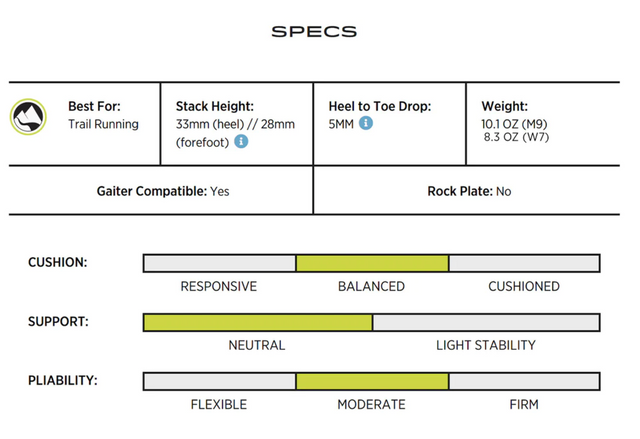640x439 pixels.
Task: Click the highlighted Balanced cushion segment
Action: pos(372,263)
